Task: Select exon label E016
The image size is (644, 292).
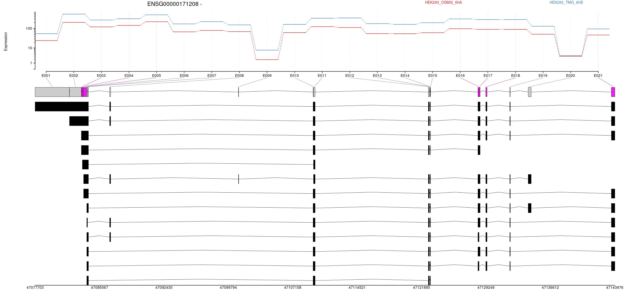Action: pyautogui.click(x=460, y=76)
